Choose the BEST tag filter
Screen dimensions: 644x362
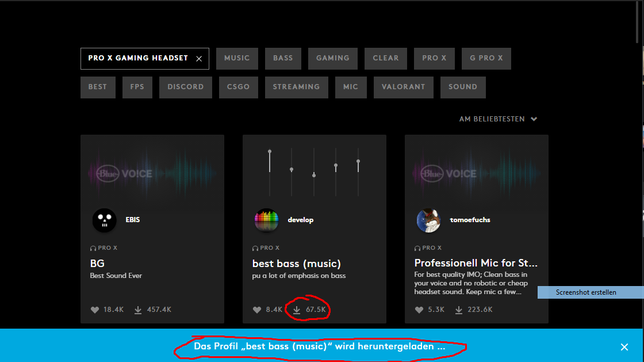coord(98,87)
